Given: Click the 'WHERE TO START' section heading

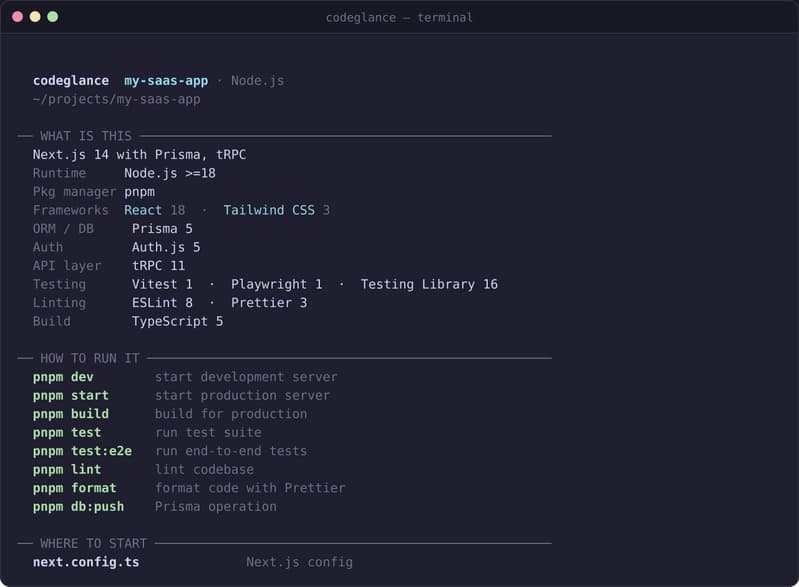Looking at the screenshot, I should [93, 544].
